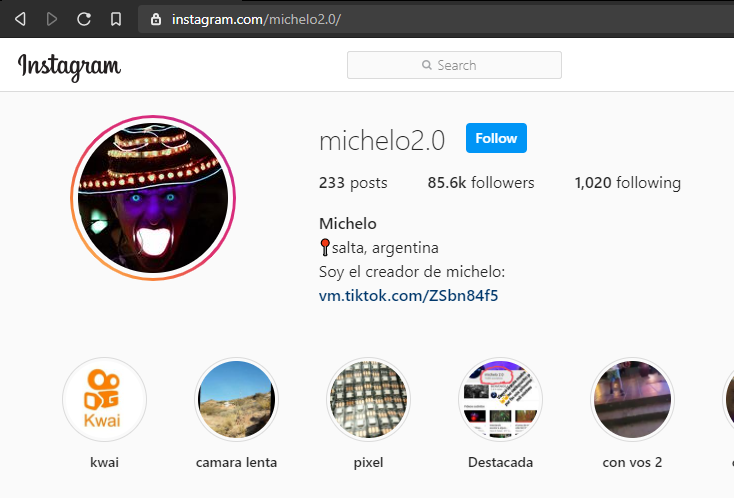Click the browser forward arrow
The image size is (734, 498).
click(52, 19)
